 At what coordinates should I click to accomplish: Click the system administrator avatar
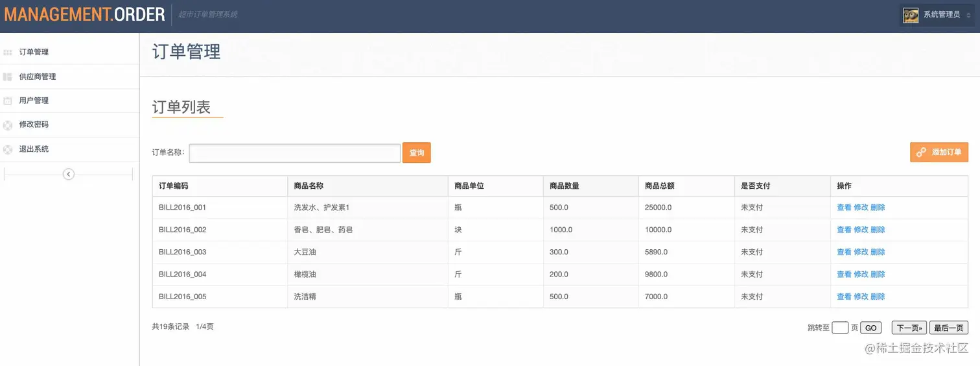[911, 15]
